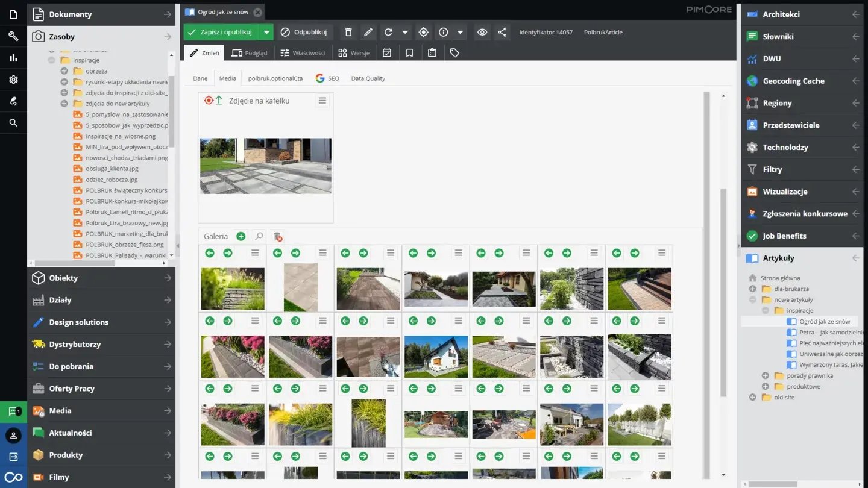868x488 pixels.
Task: Open the Dystrybutorzy panel
Action: click(x=101, y=344)
